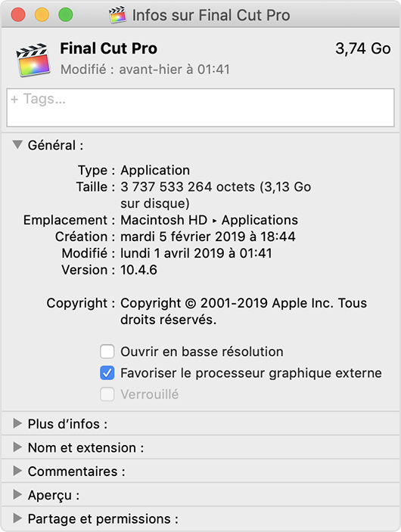Expand the Aperçu section

tap(17, 495)
